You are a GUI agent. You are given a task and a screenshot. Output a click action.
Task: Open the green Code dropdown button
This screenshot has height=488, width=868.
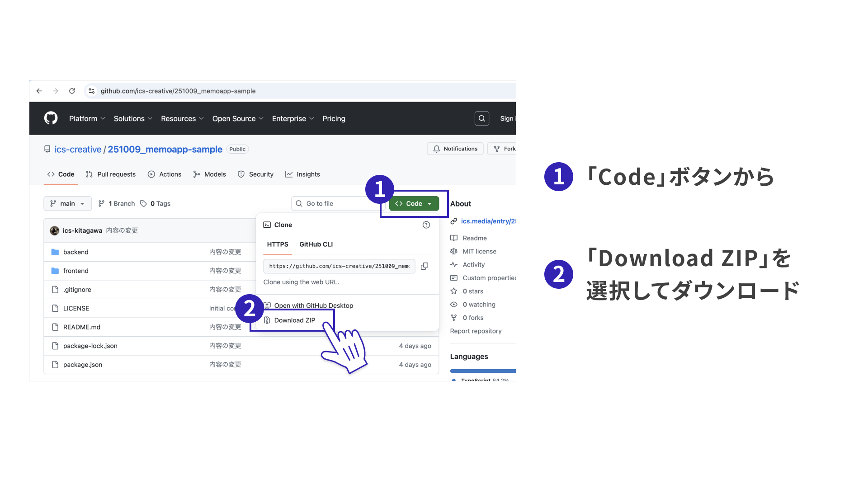pos(414,204)
